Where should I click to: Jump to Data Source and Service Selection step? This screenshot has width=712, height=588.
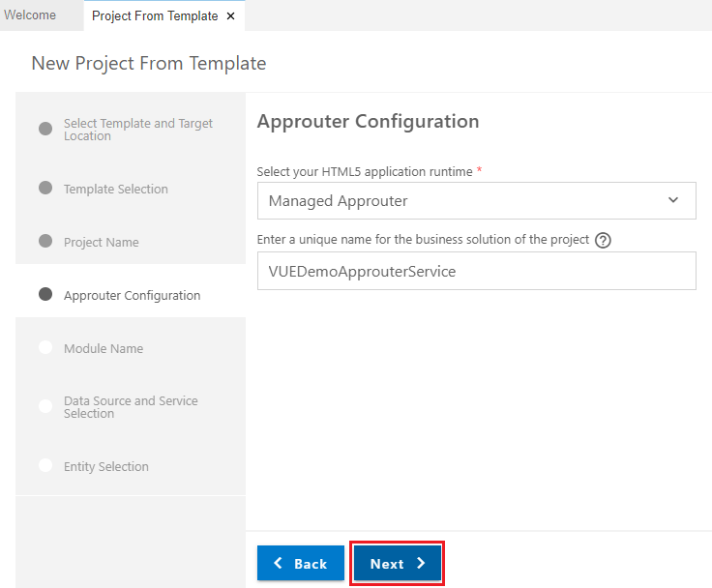131,407
